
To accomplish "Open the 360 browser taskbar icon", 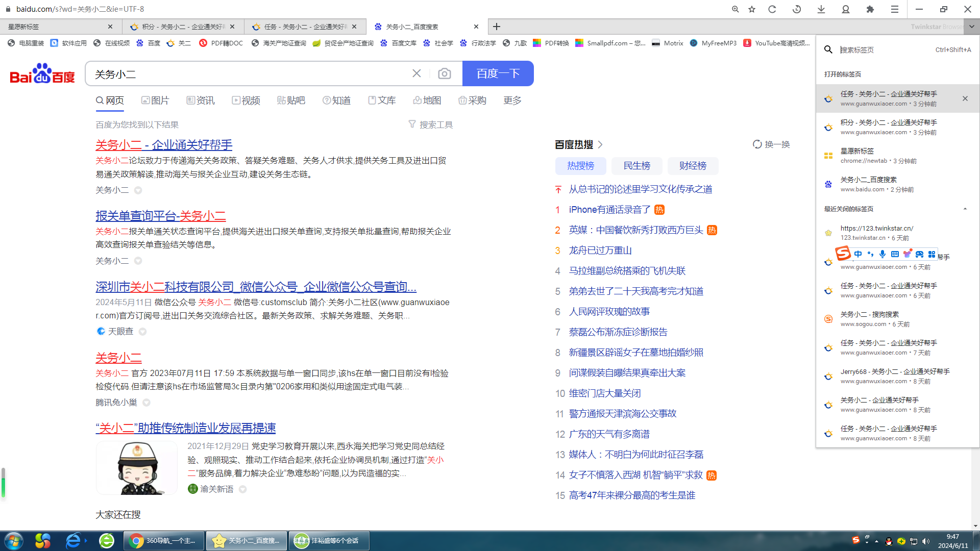I will coord(107,541).
